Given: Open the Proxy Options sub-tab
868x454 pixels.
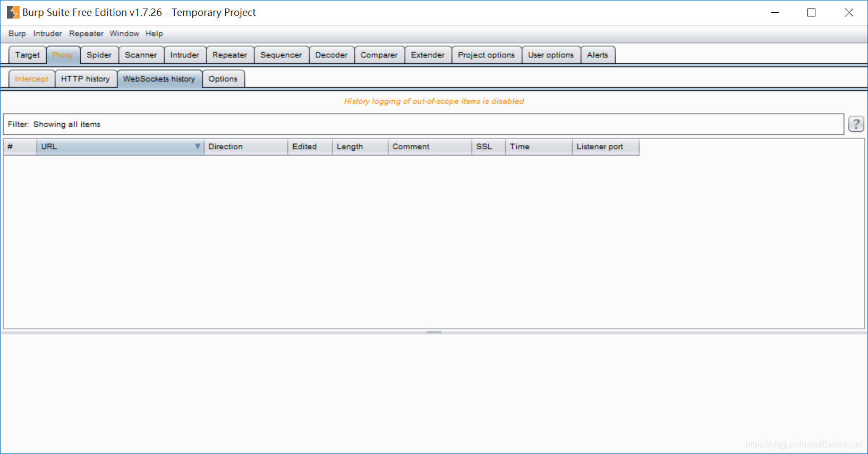Looking at the screenshot, I should coord(223,79).
